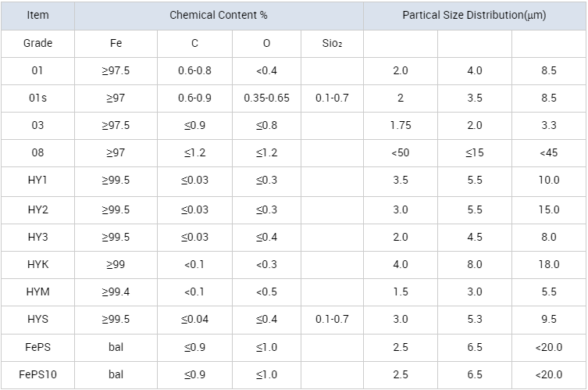Click the "0.35-0.65" oxygen value
This screenshot has width=588, height=390.
(x=266, y=98)
